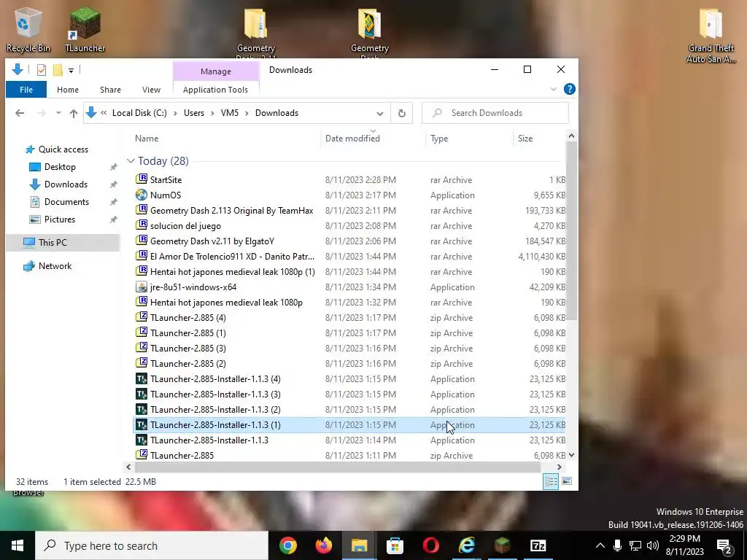The height and width of the screenshot is (560, 747).
Task: Select Network in navigation pane
Action: (55, 266)
